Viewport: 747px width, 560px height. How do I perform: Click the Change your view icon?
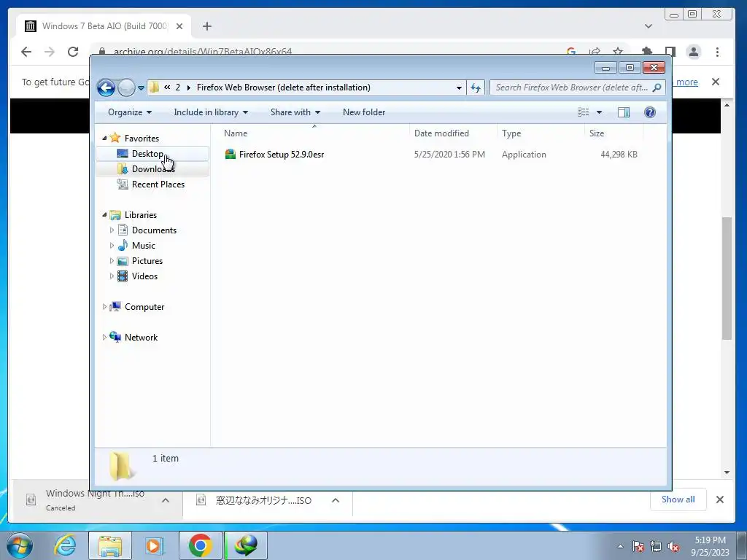(583, 112)
